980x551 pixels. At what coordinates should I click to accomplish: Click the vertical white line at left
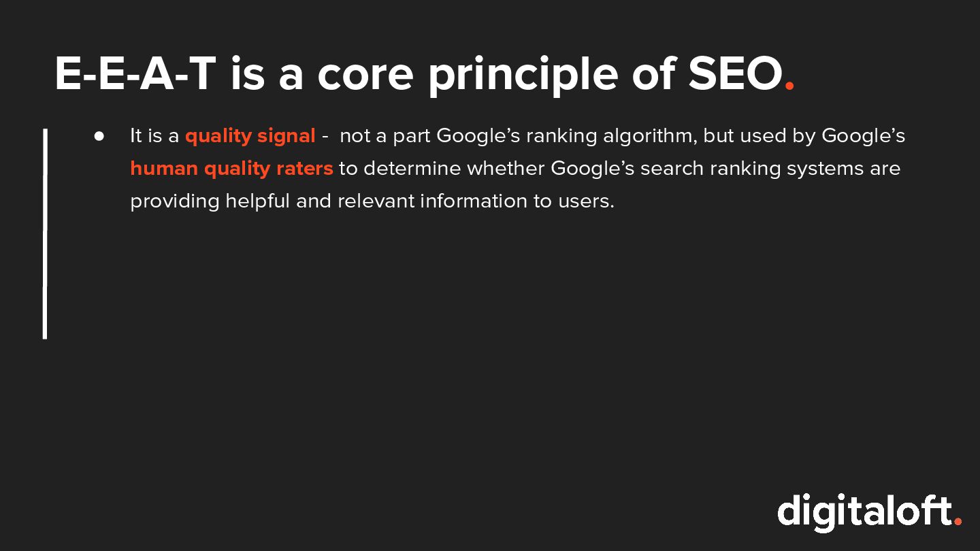pyautogui.click(x=45, y=233)
